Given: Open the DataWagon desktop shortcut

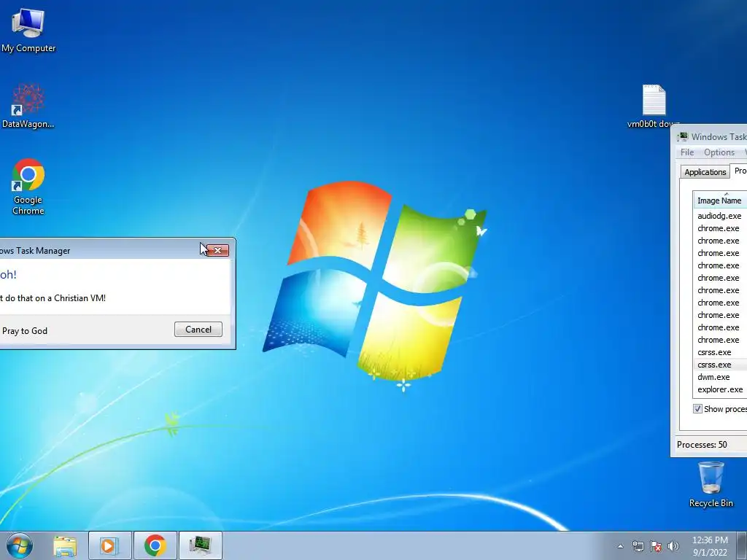Looking at the screenshot, I should pos(28,106).
